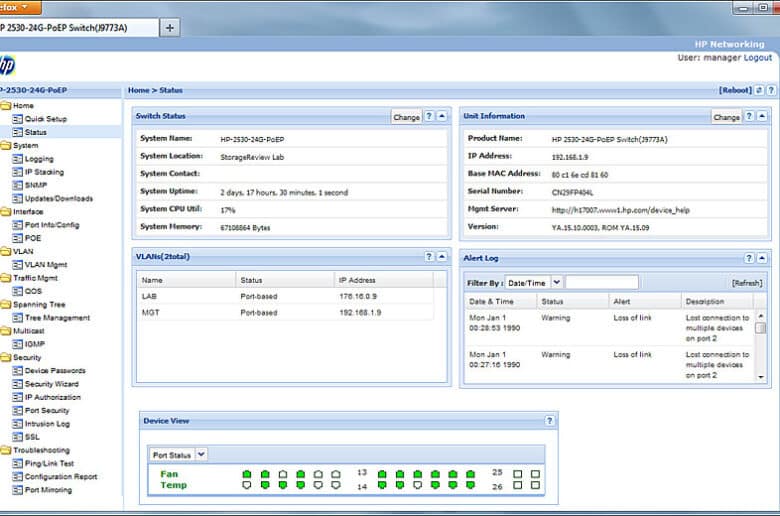Screen dimensions: 780x516
Task: Open the Mgmt Server device_help URL
Action: pos(620,210)
